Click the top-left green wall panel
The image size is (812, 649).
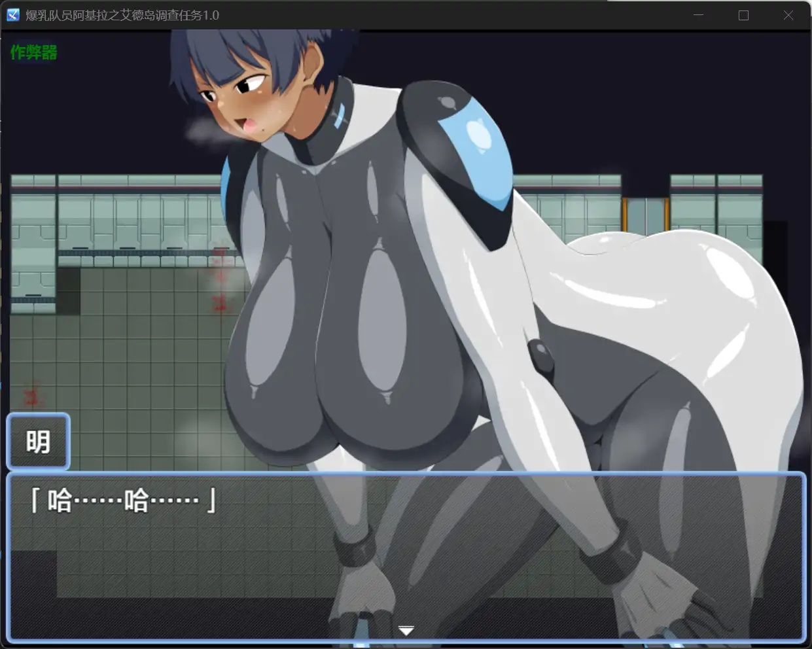(33, 181)
